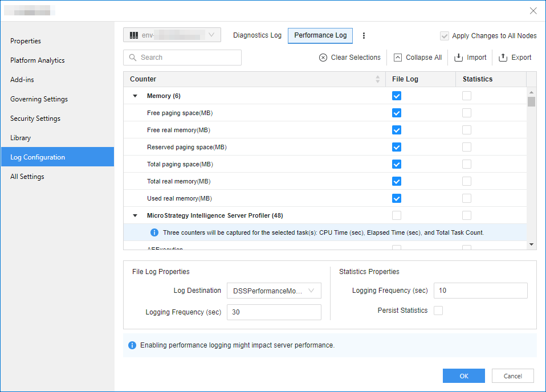Image resolution: width=546 pixels, height=392 pixels.
Task: Click the Cancel button
Action: (512, 376)
